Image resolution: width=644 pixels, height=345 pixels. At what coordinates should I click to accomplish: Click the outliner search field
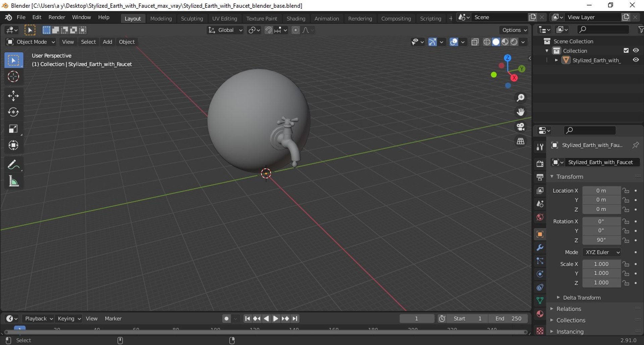pyautogui.click(x=603, y=30)
